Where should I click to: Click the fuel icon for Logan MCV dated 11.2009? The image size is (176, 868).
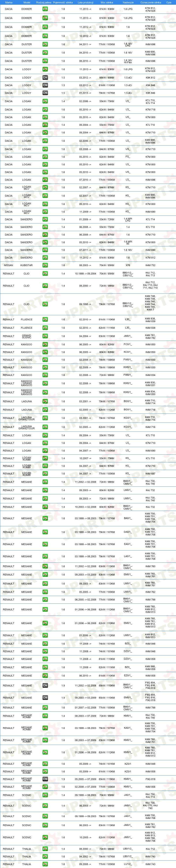(x=45, y=212)
